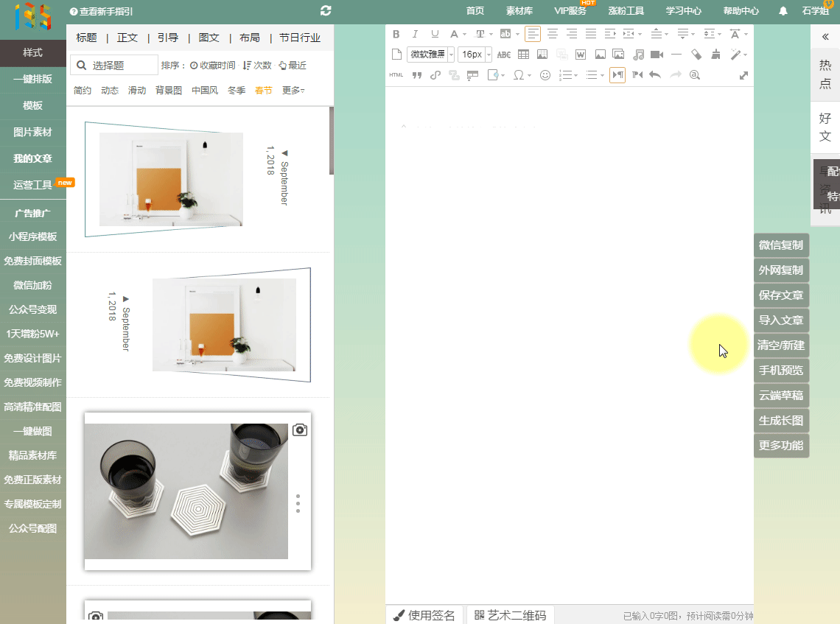
Task: Open 素材库 in the top navigation
Action: [519, 11]
